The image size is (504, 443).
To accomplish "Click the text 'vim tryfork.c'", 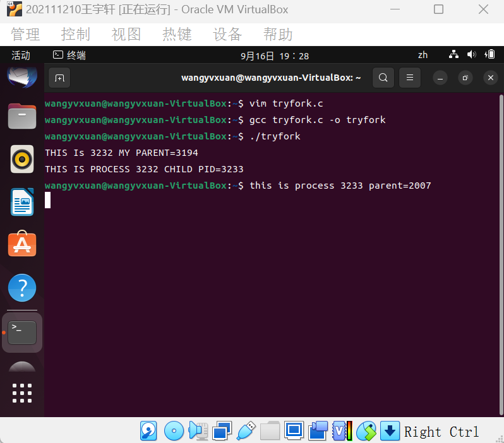I will pos(286,103).
